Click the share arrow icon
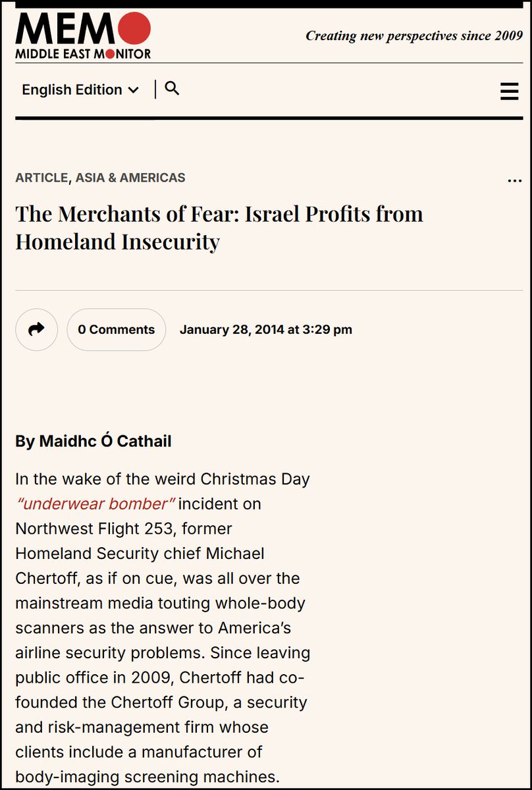Viewport: 532px width, 790px height. click(37, 329)
